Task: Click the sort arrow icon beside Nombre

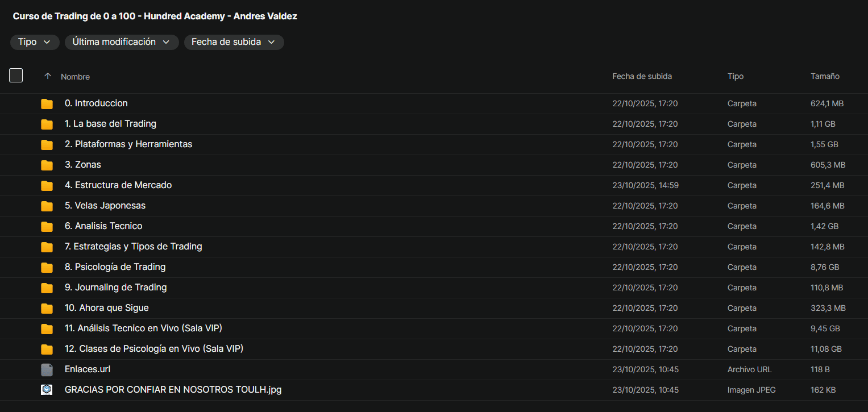Action: [x=48, y=76]
